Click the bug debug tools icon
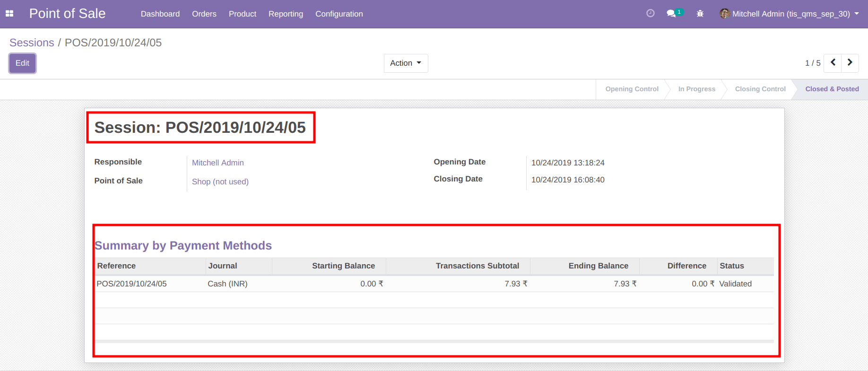 click(700, 14)
